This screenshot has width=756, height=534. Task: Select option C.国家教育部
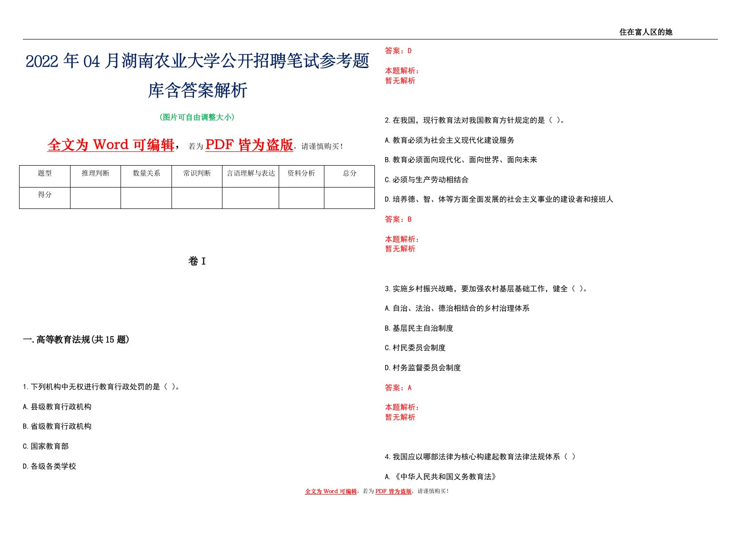(46, 446)
